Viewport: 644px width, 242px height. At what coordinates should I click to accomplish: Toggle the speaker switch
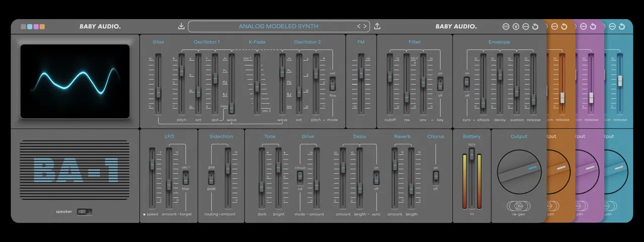(x=84, y=212)
